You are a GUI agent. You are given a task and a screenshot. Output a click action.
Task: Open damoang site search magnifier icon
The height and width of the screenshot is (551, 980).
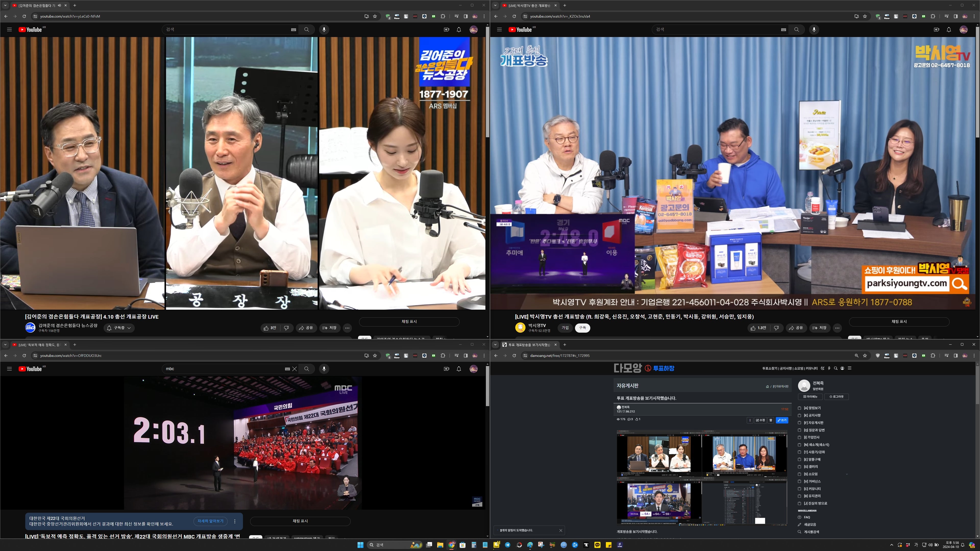(x=836, y=368)
